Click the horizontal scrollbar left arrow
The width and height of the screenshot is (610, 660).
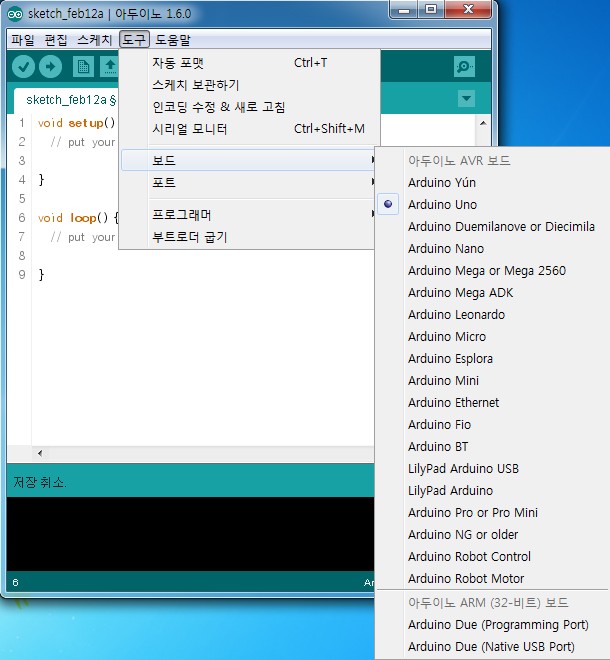[40, 453]
